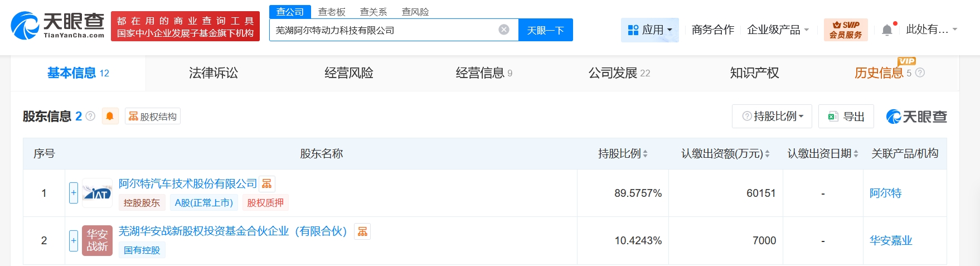Click the company name search input field
This screenshot has width=980, height=266.
385,30
